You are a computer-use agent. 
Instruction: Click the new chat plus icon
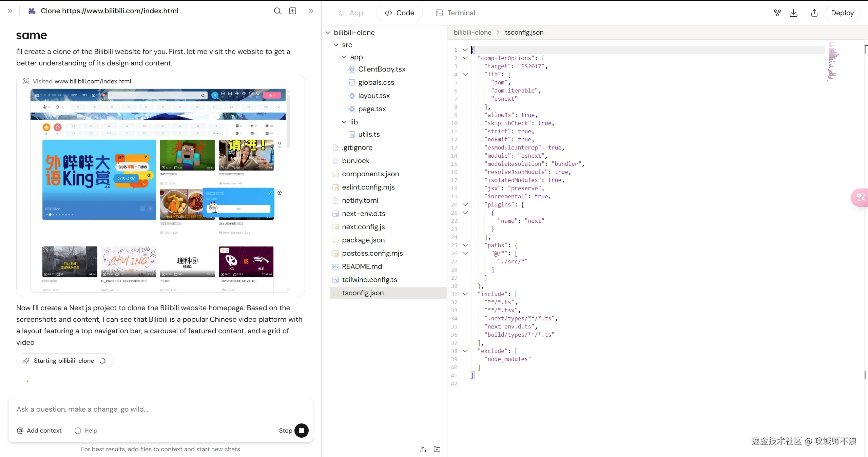pos(293,11)
